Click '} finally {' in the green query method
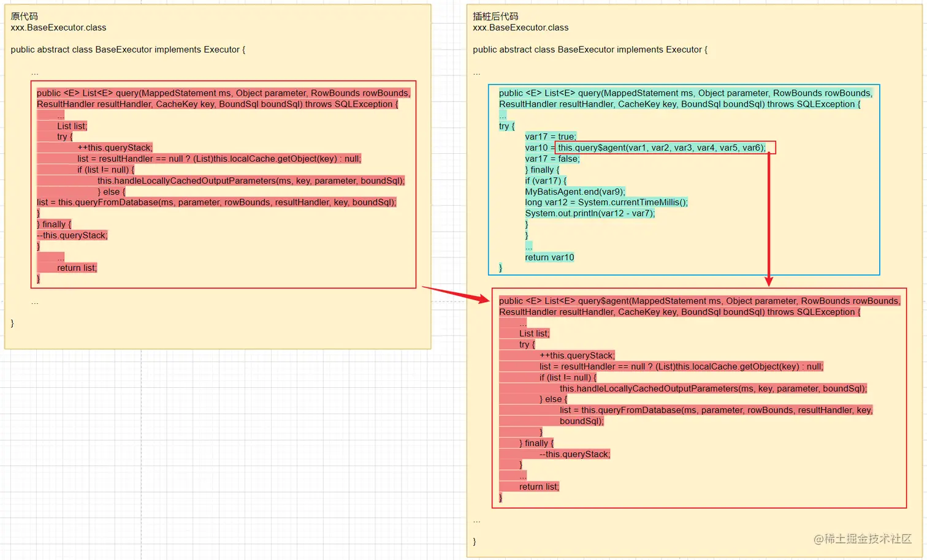The height and width of the screenshot is (560, 927). pyautogui.click(x=542, y=170)
